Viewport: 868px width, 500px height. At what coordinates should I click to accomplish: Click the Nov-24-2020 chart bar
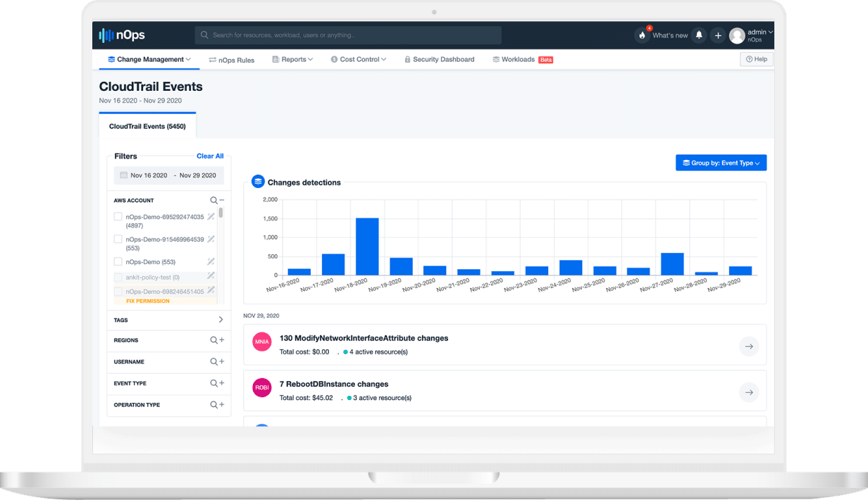tap(571, 268)
